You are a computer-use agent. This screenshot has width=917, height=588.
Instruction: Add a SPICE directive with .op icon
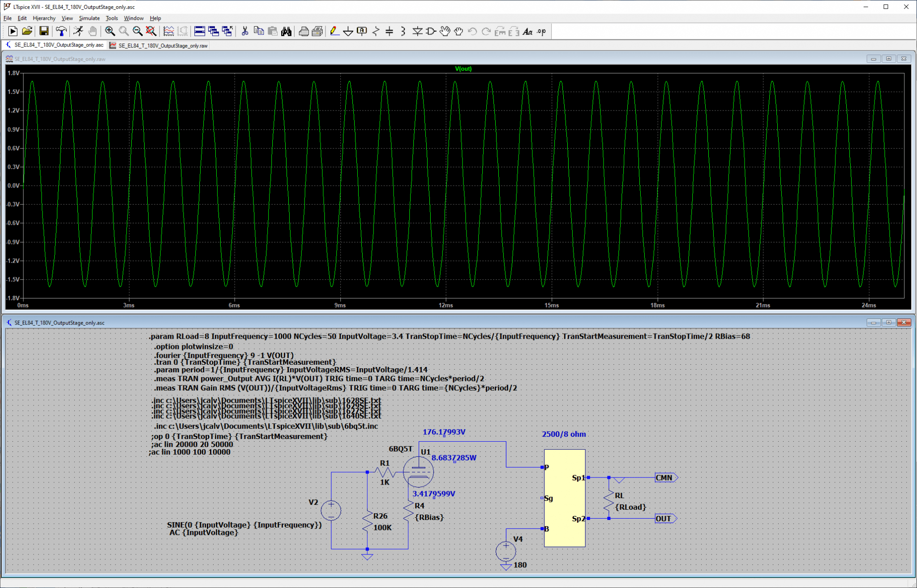click(542, 31)
